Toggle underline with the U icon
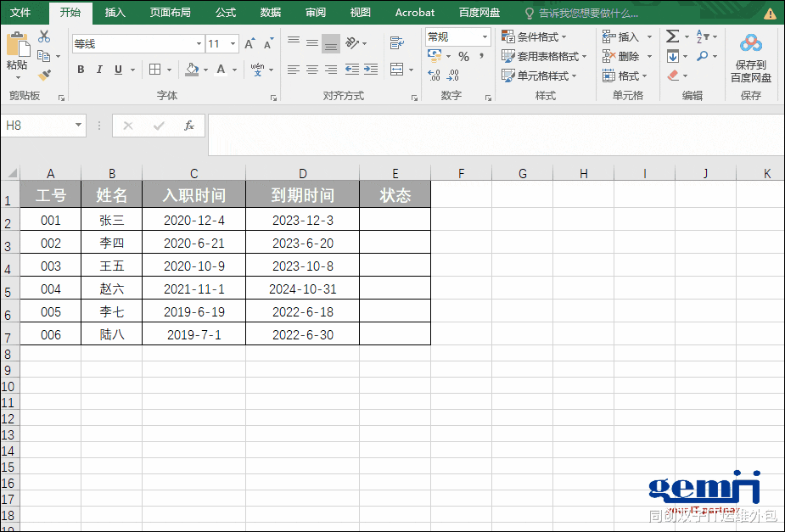This screenshot has width=785, height=532. [x=118, y=69]
